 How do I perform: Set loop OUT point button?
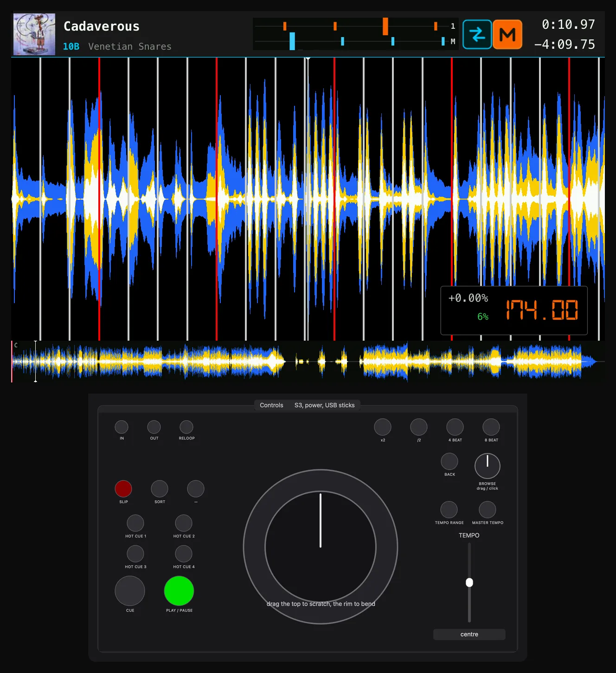point(154,427)
